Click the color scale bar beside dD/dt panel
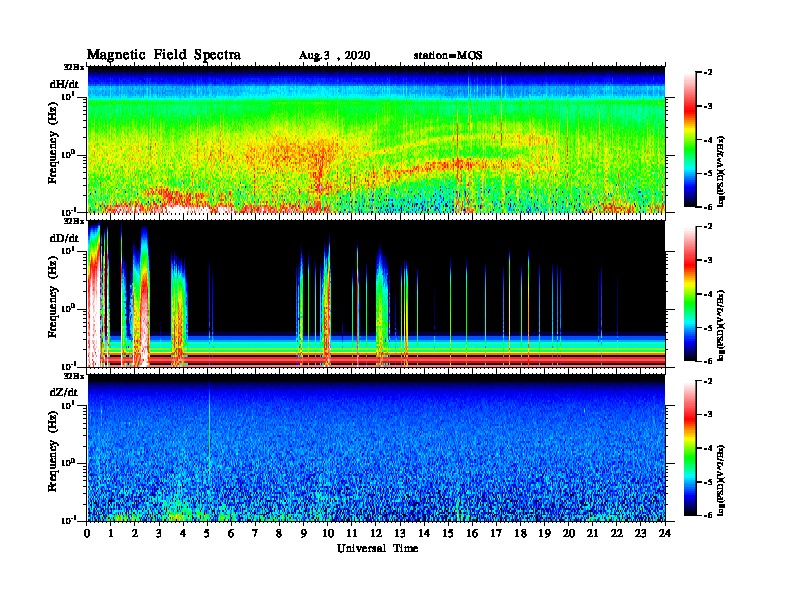792x612 pixels. click(x=689, y=293)
